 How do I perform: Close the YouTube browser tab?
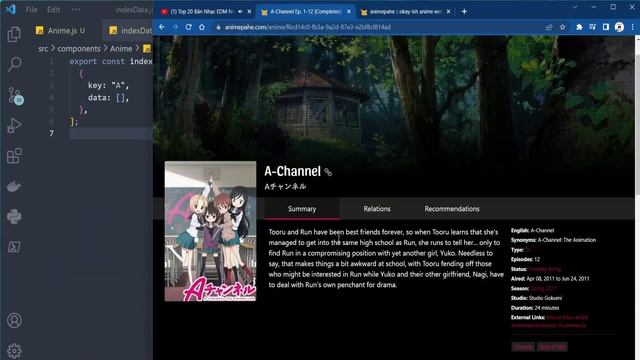tap(249, 11)
